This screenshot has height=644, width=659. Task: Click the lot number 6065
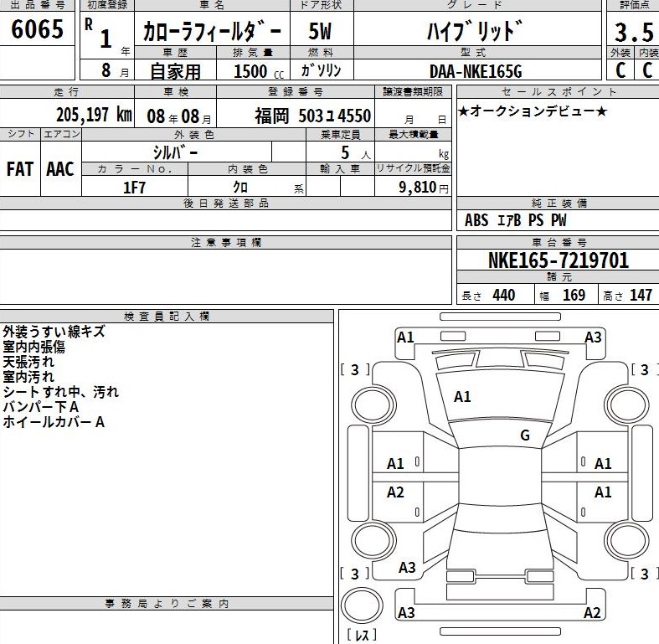38,29
